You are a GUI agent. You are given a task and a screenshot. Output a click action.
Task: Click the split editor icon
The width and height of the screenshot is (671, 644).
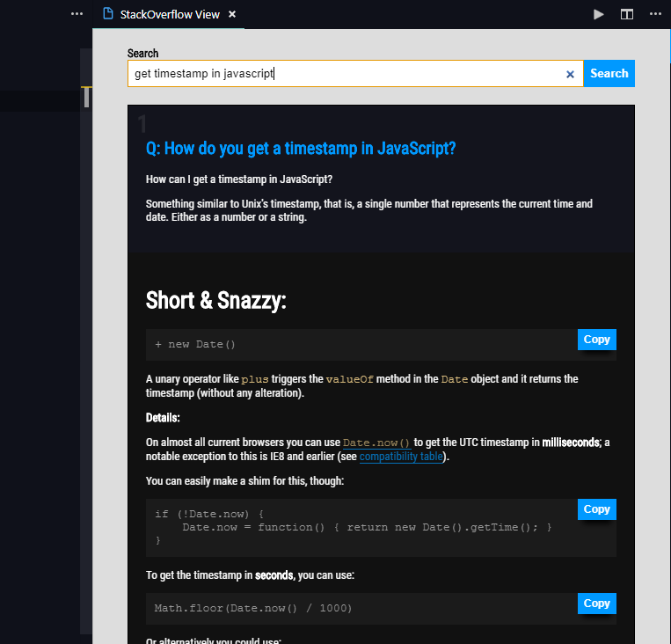(x=626, y=15)
